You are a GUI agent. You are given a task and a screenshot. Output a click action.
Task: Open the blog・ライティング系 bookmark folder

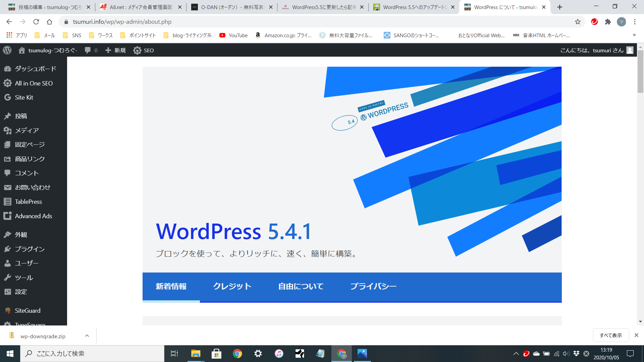click(x=187, y=35)
